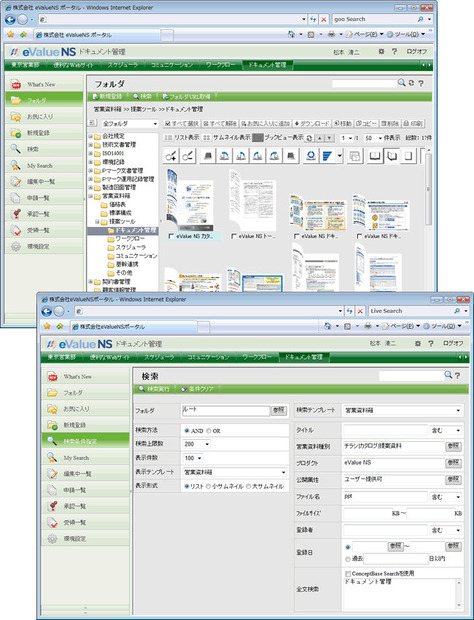Click the help icon in the 検索 header
The image size is (474, 620).
pos(457,375)
